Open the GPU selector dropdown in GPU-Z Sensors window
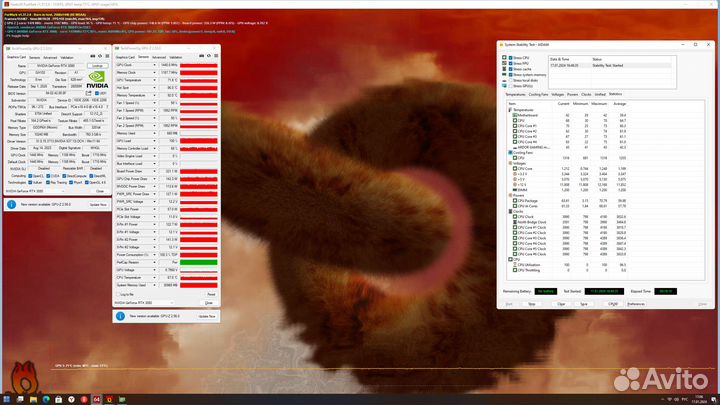The height and width of the screenshot is (405, 720). point(144,303)
